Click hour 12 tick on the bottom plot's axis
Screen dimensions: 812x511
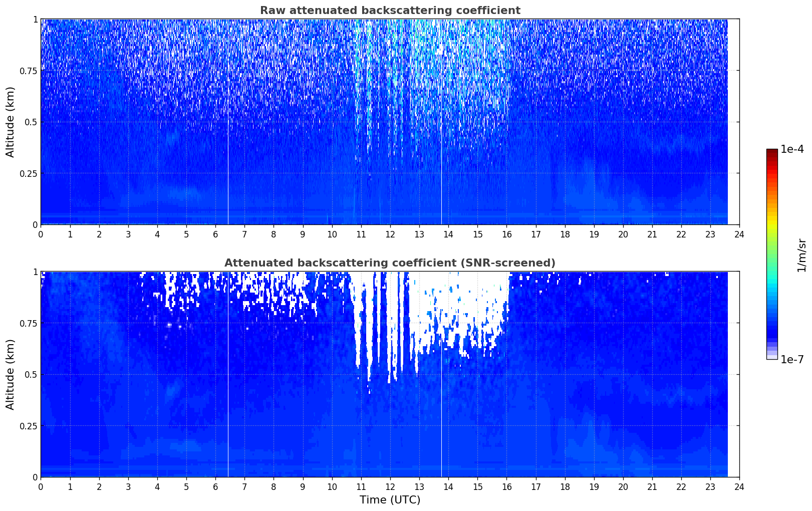390,486
